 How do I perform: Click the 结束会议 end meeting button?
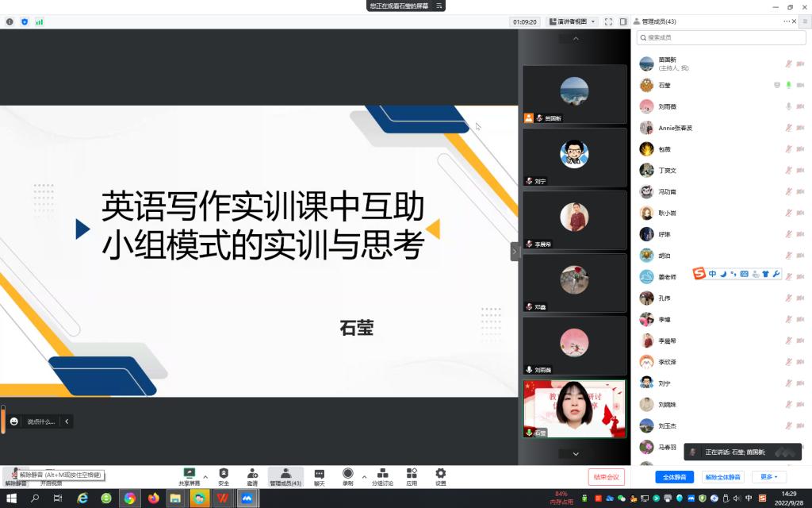coord(607,477)
